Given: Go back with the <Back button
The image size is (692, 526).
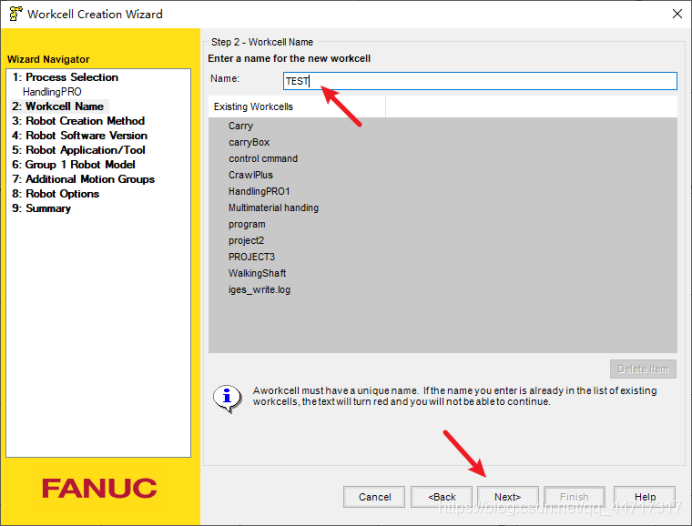Looking at the screenshot, I should [441, 497].
